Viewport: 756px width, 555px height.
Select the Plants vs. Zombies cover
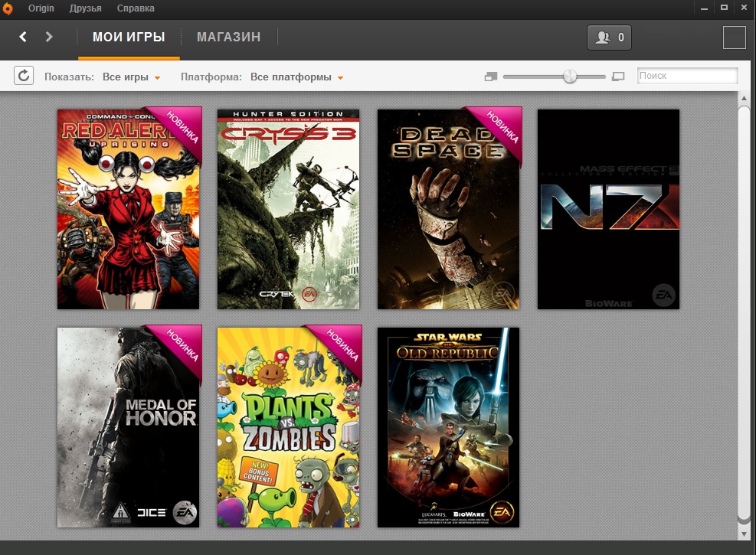coord(288,427)
